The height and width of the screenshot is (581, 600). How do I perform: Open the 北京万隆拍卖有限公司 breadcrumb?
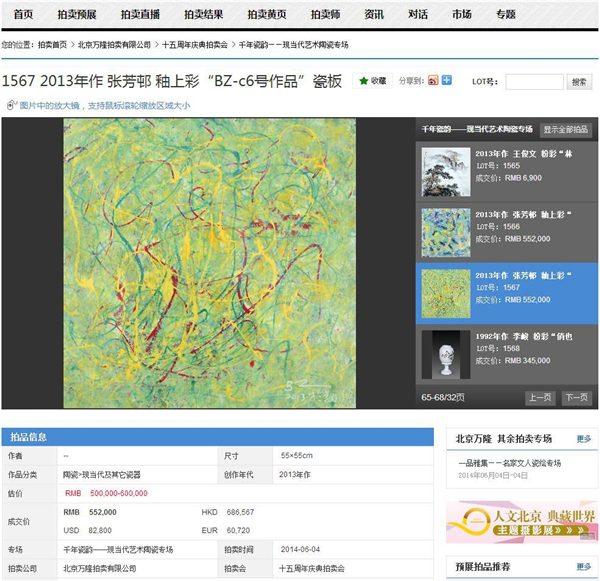point(114,45)
